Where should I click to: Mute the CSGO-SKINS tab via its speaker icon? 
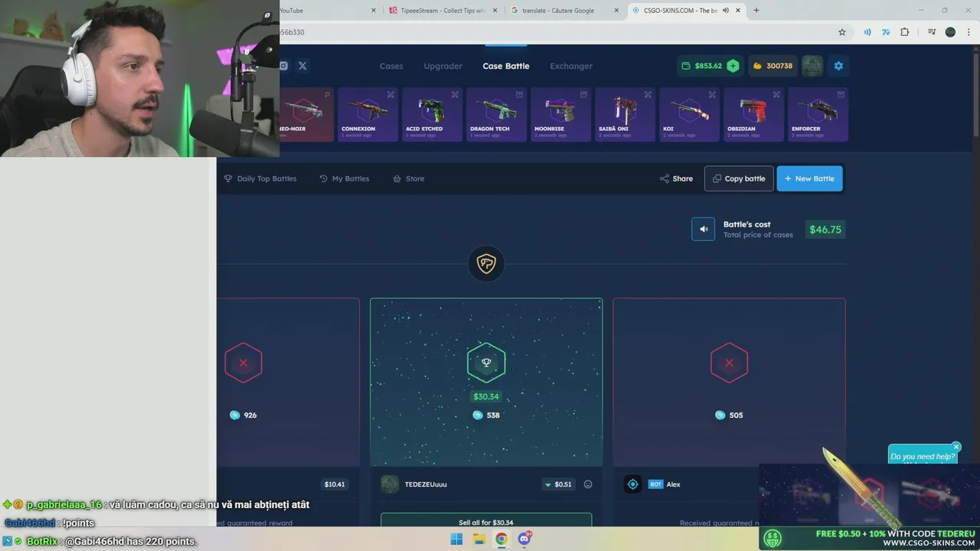[x=725, y=10]
